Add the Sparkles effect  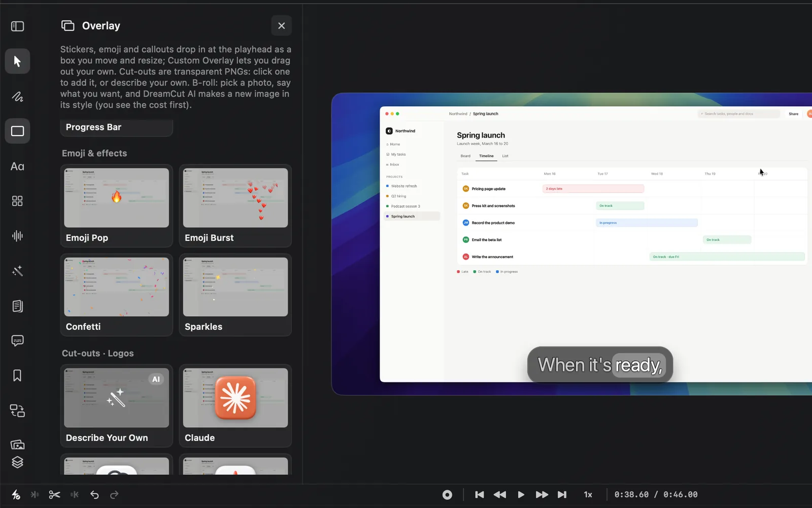point(235,295)
